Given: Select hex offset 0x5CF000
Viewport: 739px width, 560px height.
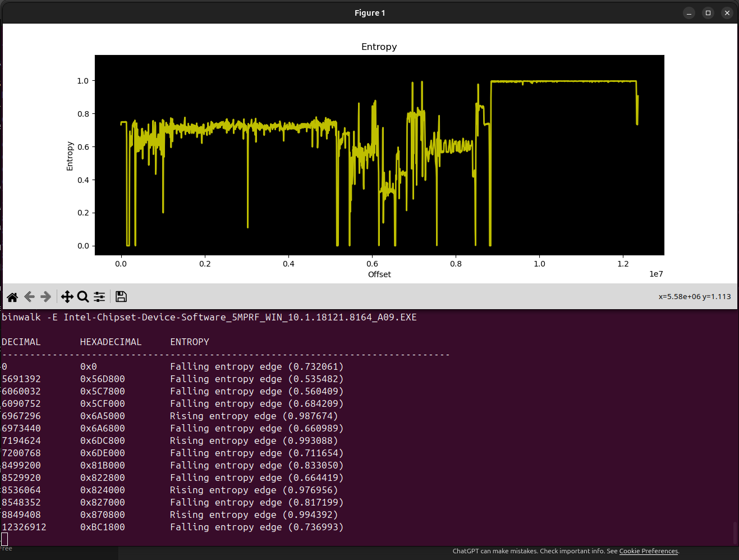Looking at the screenshot, I should 103,403.
